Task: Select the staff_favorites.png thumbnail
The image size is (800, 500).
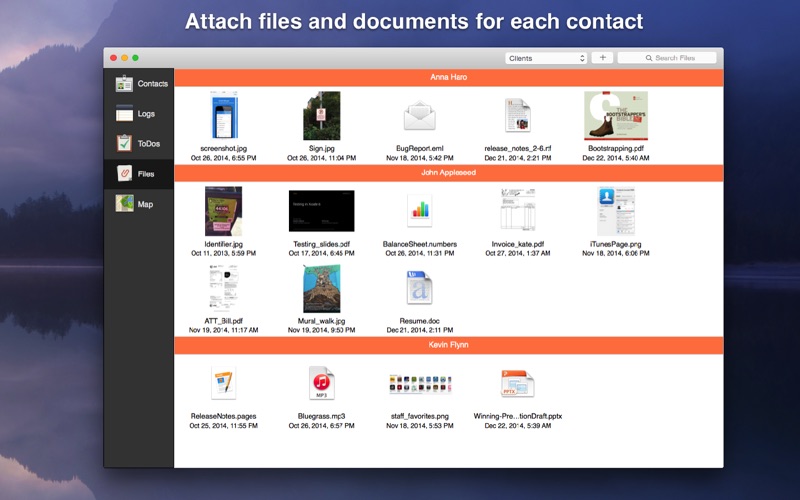Action: (420, 384)
